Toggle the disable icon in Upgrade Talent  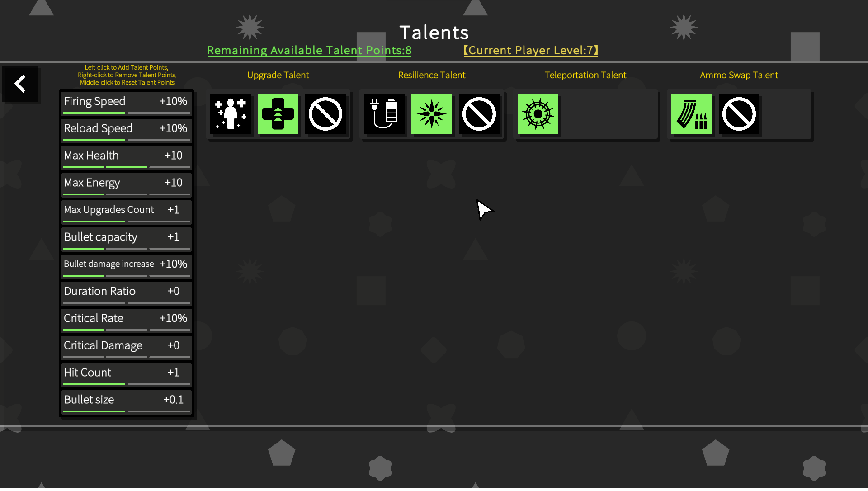[325, 114]
